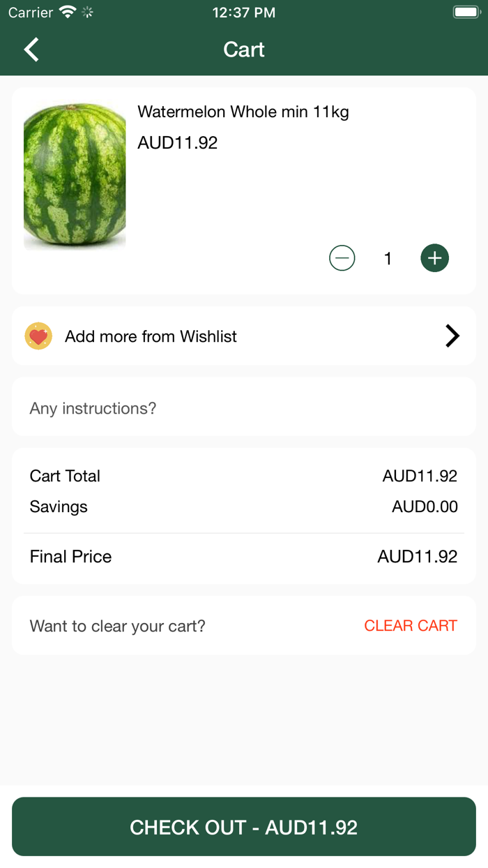Viewport: 488px width, 868px height.
Task: Tap the Any instructions field
Action: pos(244,408)
